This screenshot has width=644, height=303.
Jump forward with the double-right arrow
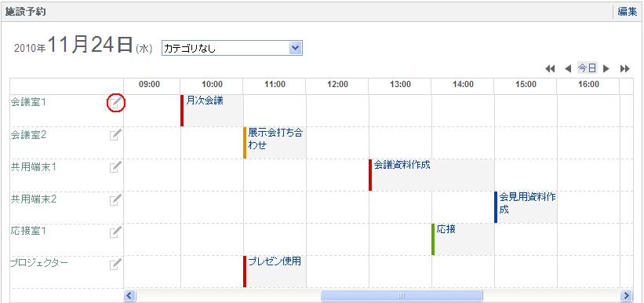tap(624, 68)
